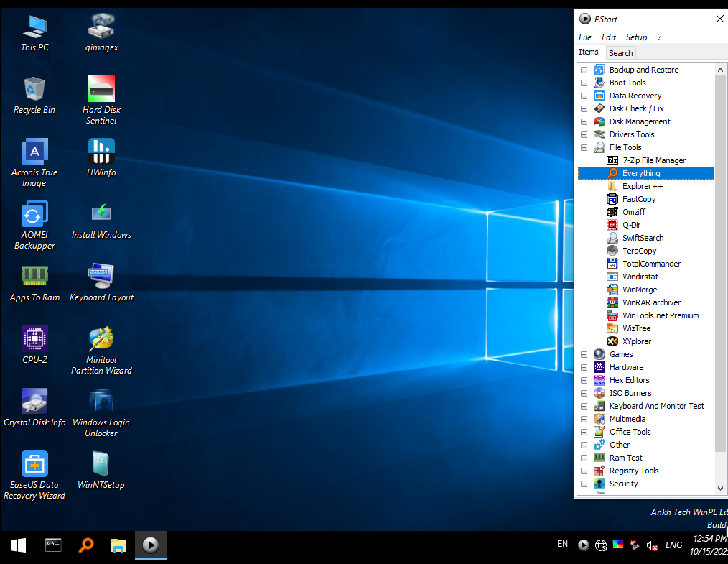Open Minitool Partition Wizard shortcut
Image resolution: width=728 pixels, height=564 pixels.
pyautogui.click(x=101, y=339)
